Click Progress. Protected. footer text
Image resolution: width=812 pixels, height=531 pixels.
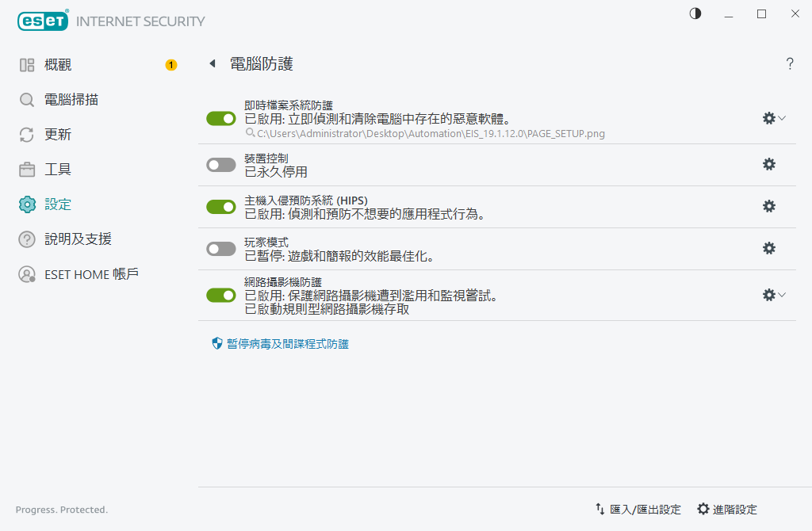(62, 510)
